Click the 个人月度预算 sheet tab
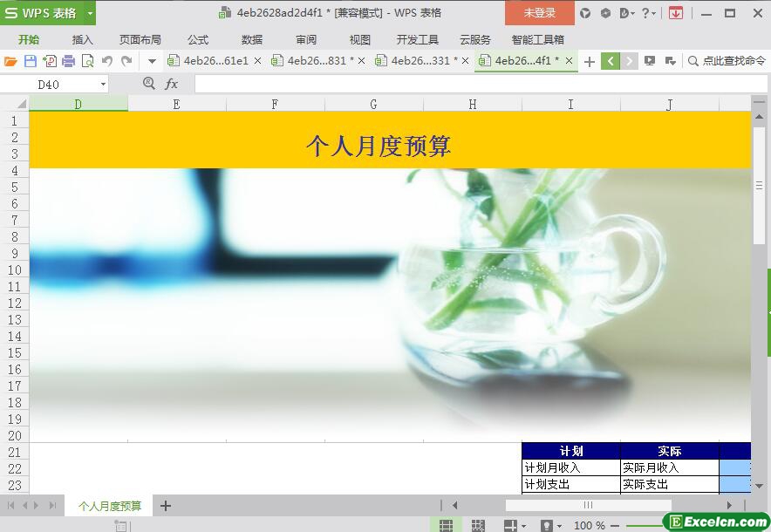771x532 pixels. 109,506
